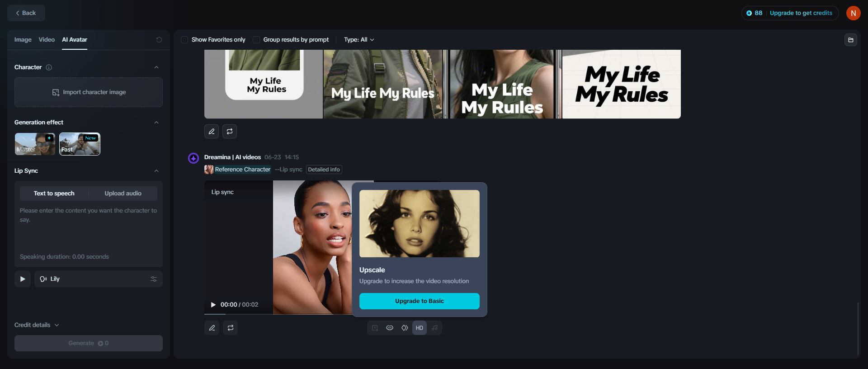Play the lip sync video
Image resolution: width=868 pixels, height=369 pixels.
[213, 305]
